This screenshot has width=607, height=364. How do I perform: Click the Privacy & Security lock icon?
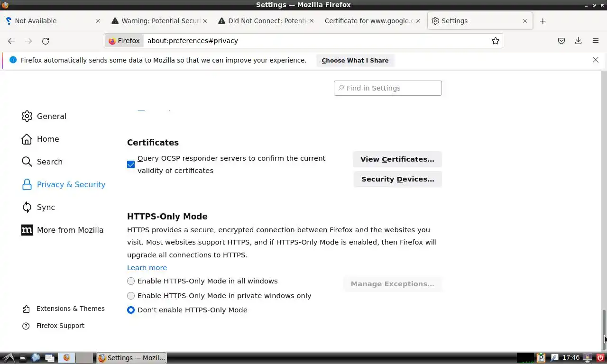tap(27, 184)
